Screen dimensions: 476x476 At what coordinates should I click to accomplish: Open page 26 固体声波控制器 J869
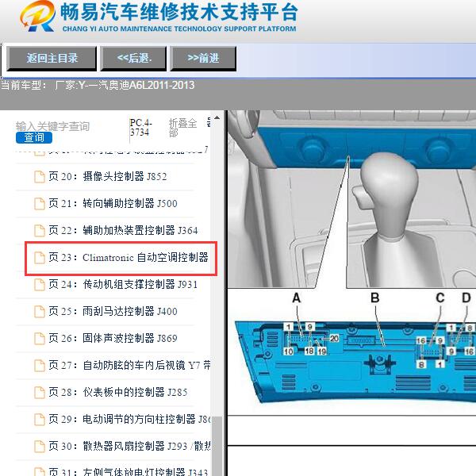click(113, 339)
